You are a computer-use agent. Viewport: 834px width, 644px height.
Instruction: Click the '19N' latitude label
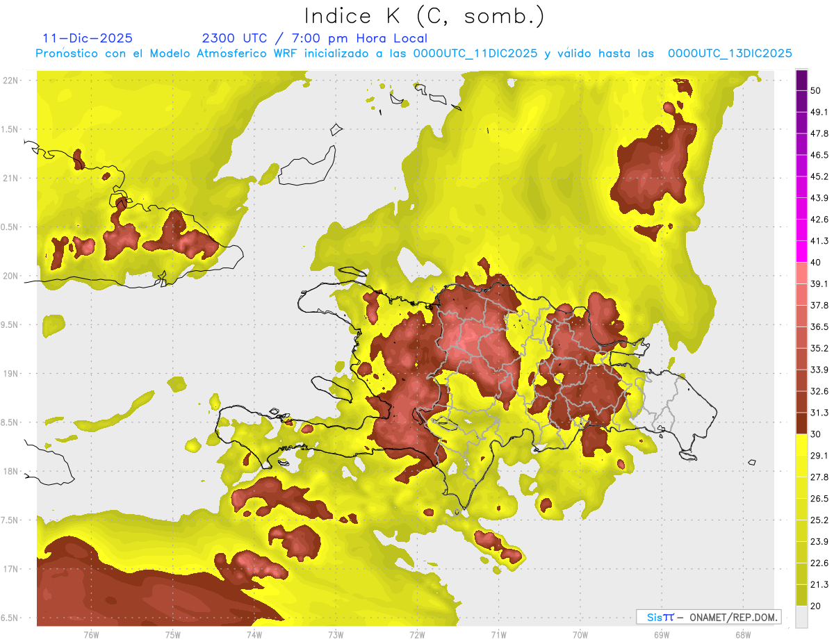point(10,374)
